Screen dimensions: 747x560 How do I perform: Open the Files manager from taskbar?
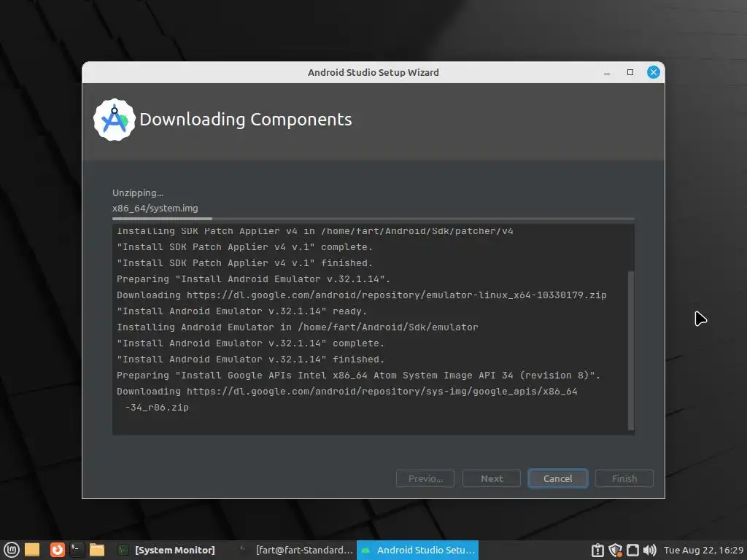coord(97,550)
